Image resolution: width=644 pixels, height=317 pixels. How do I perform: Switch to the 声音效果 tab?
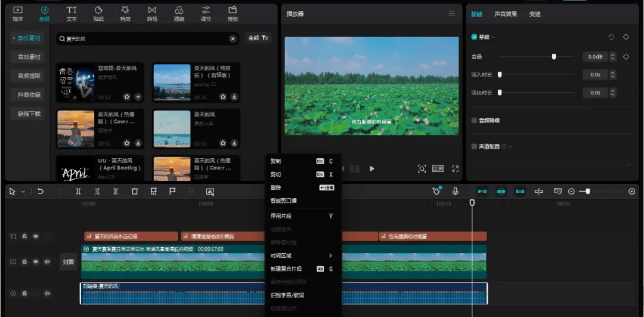coord(506,14)
